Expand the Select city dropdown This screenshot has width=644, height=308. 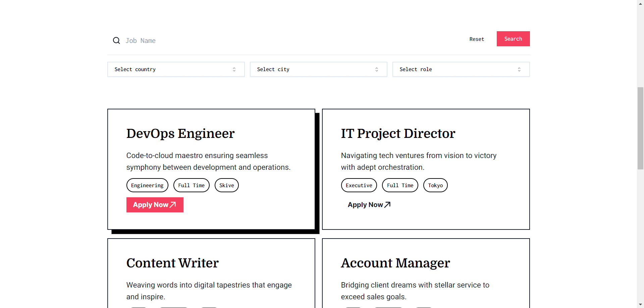coord(318,69)
